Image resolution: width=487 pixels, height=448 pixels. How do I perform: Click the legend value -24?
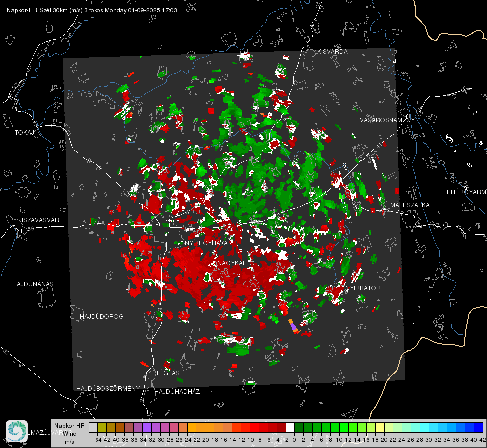point(187,440)
